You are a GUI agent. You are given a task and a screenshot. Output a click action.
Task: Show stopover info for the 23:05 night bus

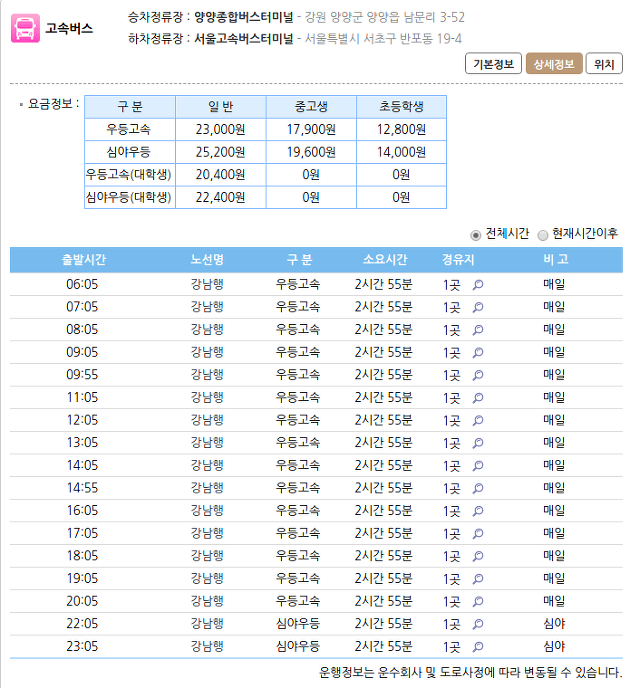[x=478, y=647]
